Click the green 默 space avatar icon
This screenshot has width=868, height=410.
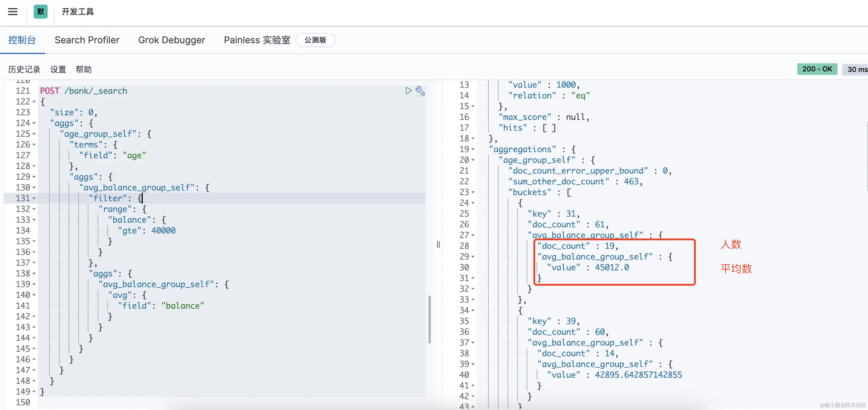click(40, 12)
